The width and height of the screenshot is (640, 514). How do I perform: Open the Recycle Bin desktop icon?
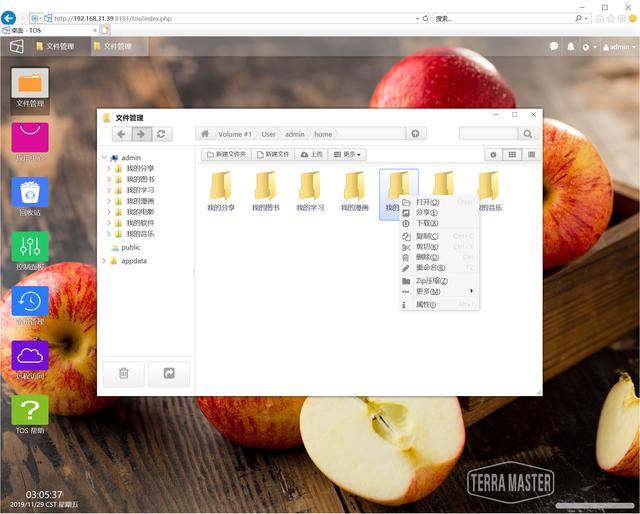(30, 194)
